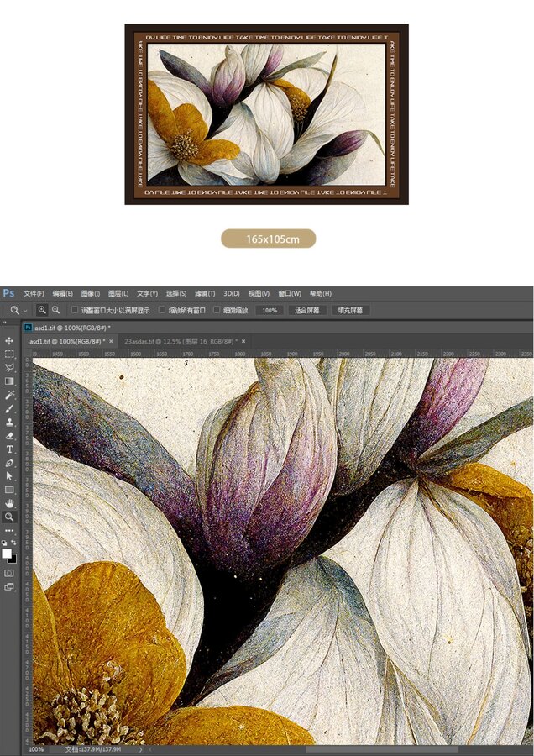Image resolution: width=534 pixels, height=756 pixels.
Task: Open the 选择(S) menu
Action: coord(176,293)
